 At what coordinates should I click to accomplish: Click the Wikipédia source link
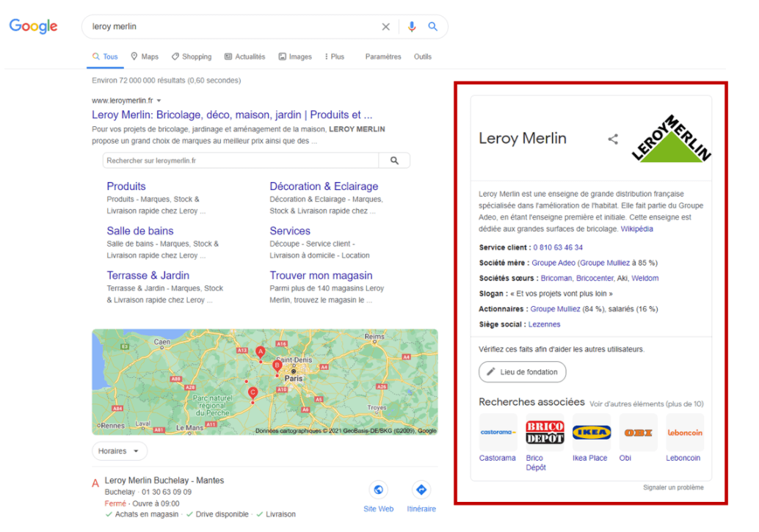coord(636,229)
